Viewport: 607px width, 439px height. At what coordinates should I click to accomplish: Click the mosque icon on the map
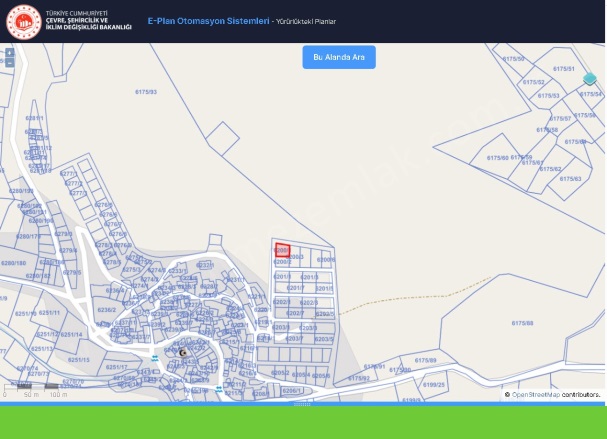click(x=182, y=352)
